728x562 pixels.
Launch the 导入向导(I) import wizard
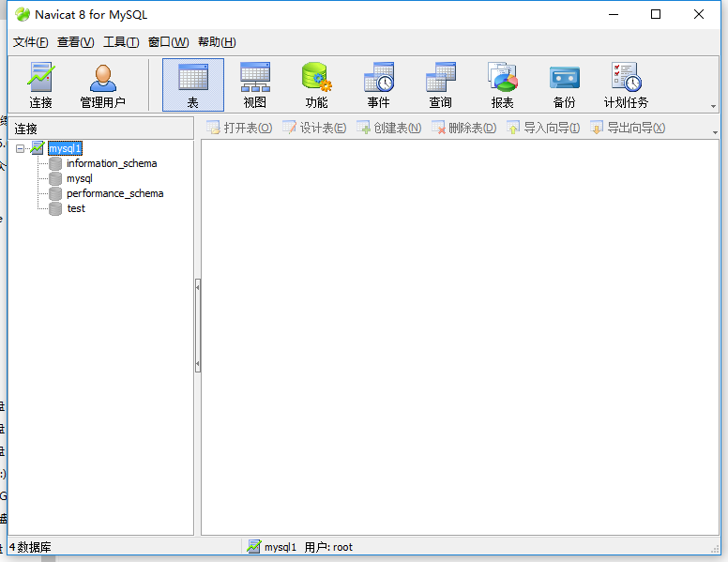tap(543, 128)
